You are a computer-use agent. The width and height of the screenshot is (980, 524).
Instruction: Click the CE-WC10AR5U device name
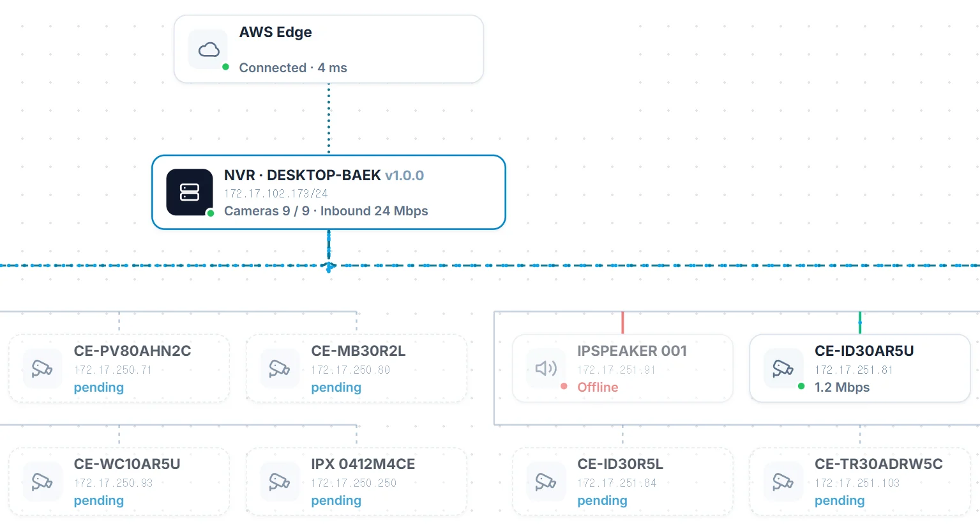tap(127, 464)
